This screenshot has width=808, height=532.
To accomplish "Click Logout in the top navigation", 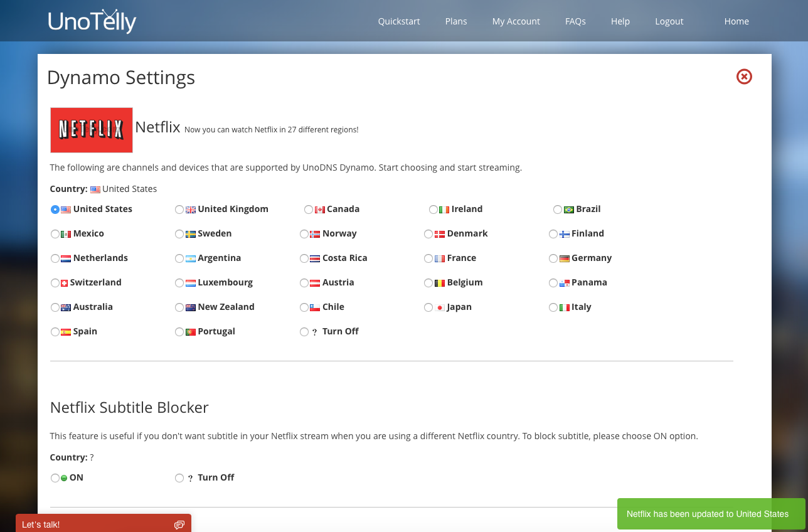I will (x=669, y=21).
